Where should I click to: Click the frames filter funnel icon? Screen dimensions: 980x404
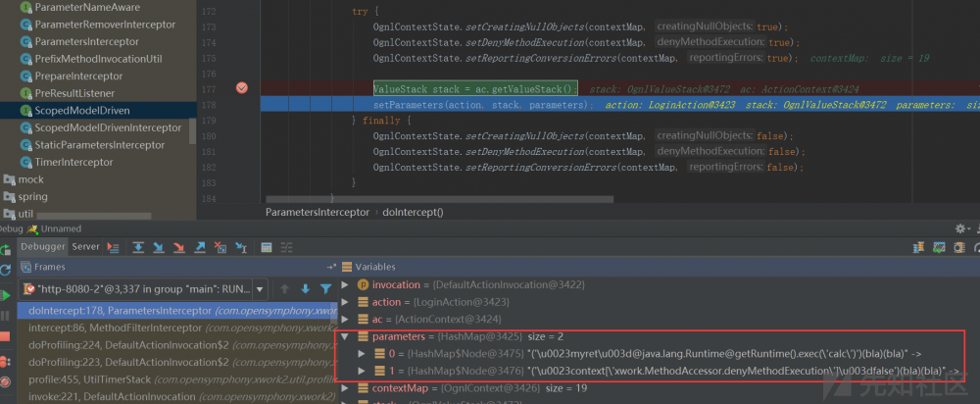click(325, 289)
